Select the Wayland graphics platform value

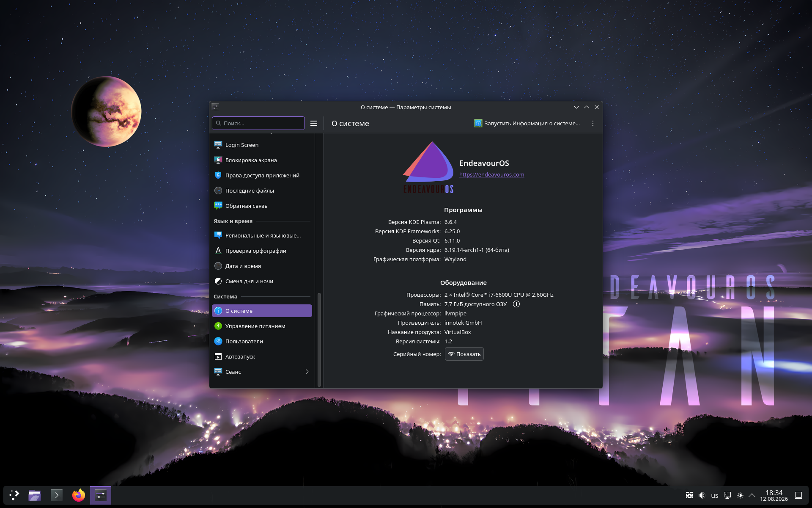[x=455, y=259]
